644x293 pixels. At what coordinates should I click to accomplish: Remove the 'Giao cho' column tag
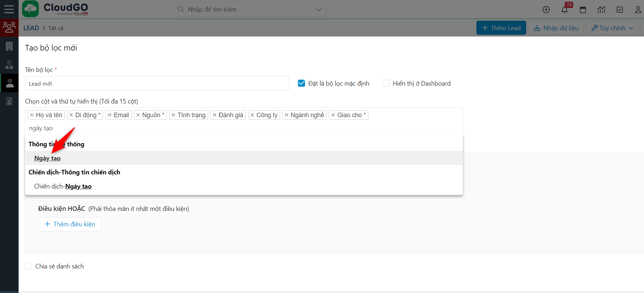click(333, 115)
